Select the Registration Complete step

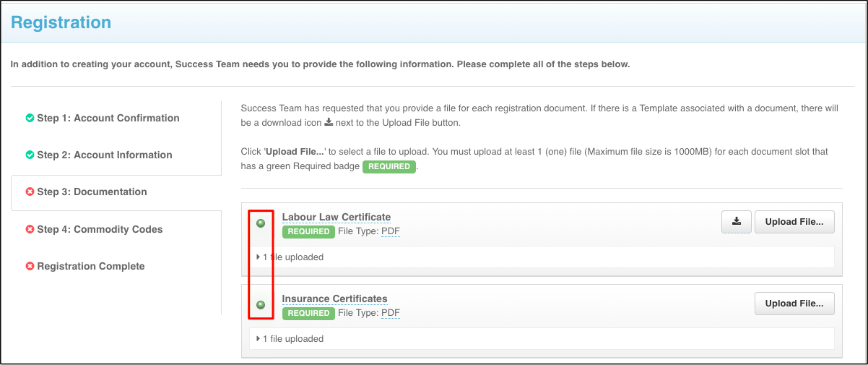(x=91, y=267)
